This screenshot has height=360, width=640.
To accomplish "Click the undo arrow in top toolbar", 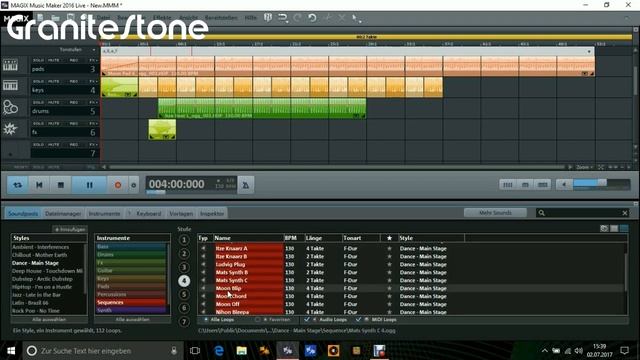I will coord(312,18).
